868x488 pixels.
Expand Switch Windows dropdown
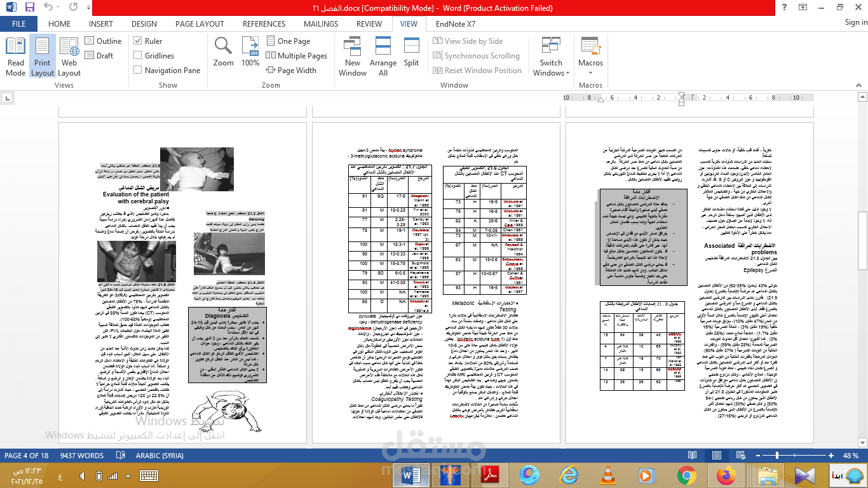pos(551,57)
